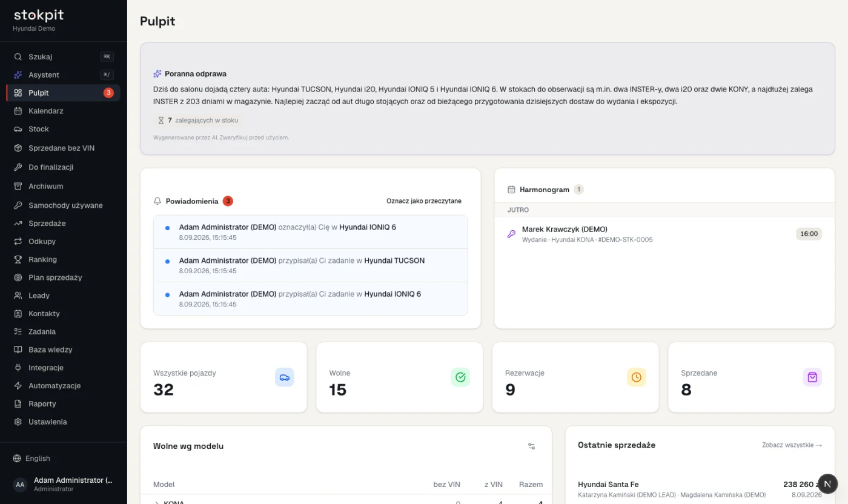Click the blue car icon in Wszystkie pojazdy
This screenshot has width=848, height=504.
285,377
